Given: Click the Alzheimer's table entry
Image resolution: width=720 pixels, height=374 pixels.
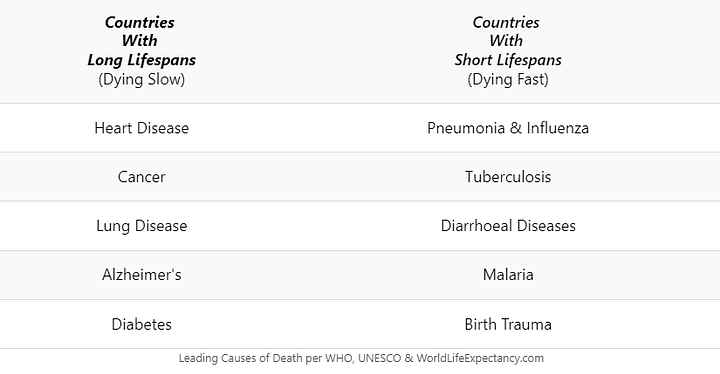Looking at the screenshot, I should coord(141,275).
